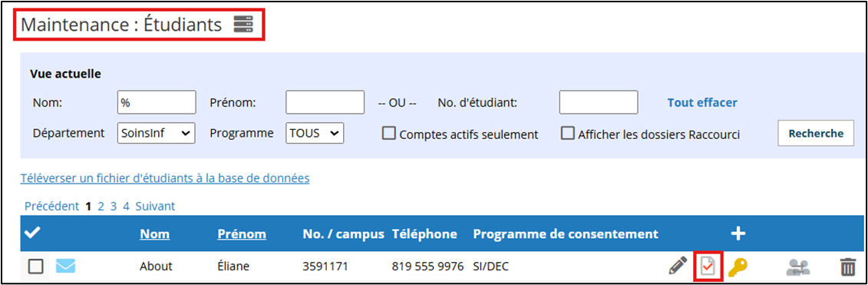The height and width of the screenshot is (285, 868).
Task: Expand the Programme dropdown set to TOUS
Action: pyautogui.click(x=315, y=133)
